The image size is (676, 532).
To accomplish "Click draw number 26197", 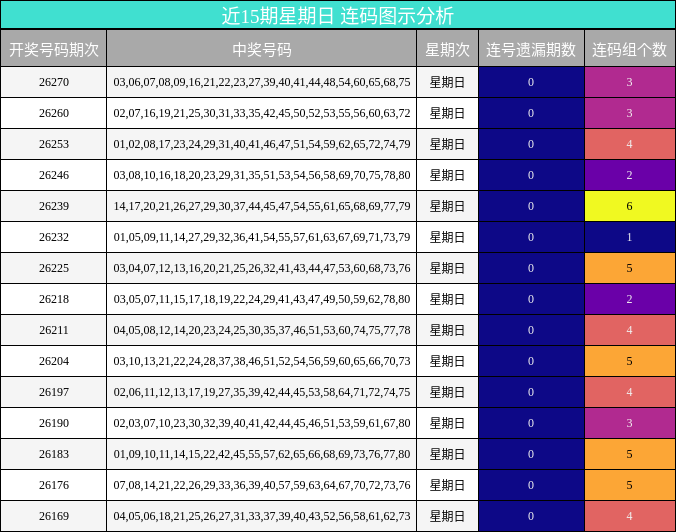I will pos(54,392).
